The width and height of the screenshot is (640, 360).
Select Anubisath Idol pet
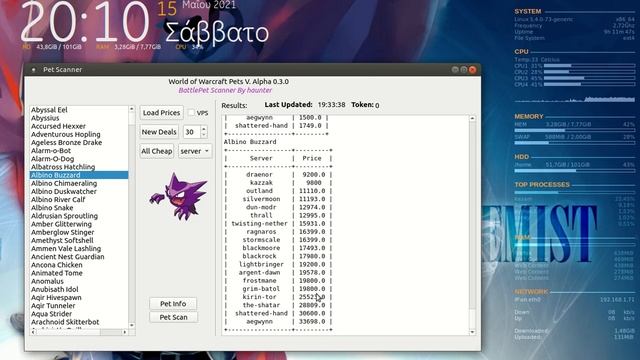pos(79,289)
